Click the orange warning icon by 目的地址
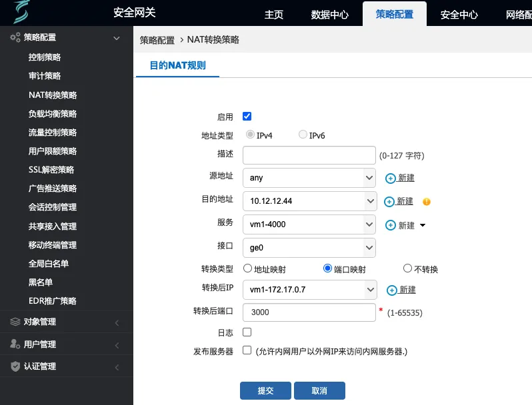Image resolution: width=532 pixels, height=405 pixels. [427, 202]
